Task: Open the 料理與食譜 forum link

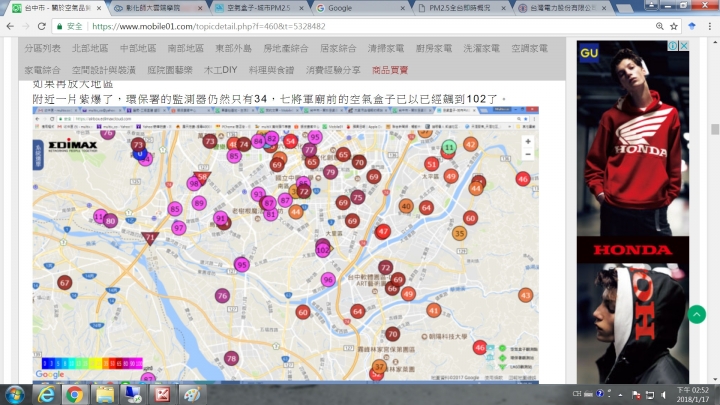Action: click(x=271, y=70)
